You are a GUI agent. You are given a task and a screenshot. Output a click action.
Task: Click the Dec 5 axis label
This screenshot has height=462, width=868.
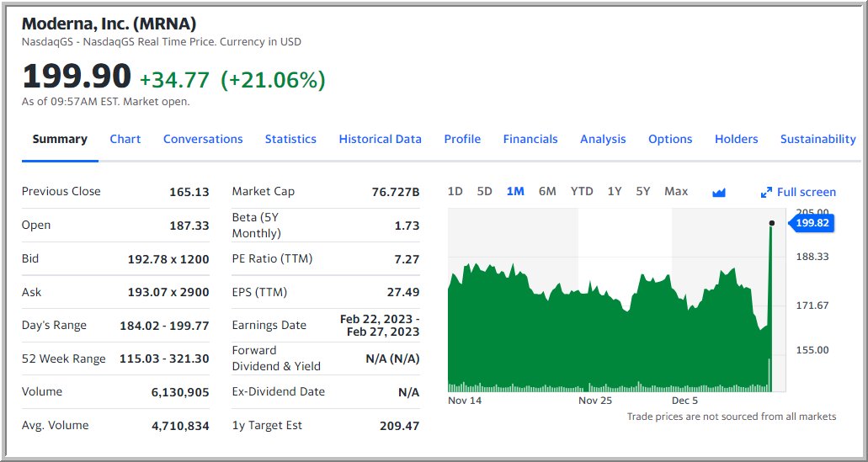[684, 401]
